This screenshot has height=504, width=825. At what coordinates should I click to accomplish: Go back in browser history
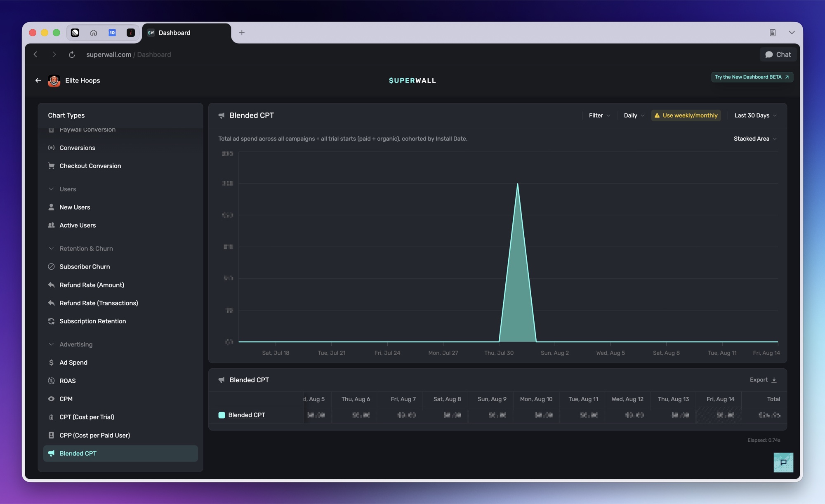[x=35, y=54]
